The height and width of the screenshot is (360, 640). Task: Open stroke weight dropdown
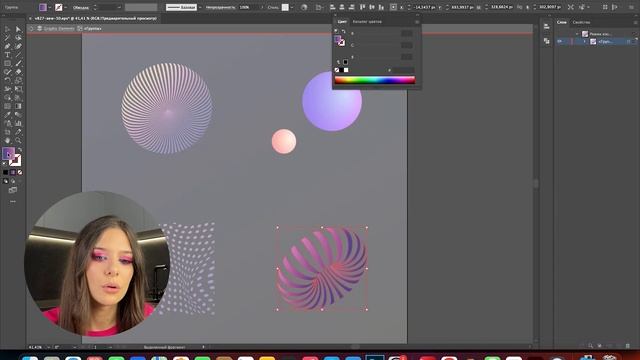point(119,7)
